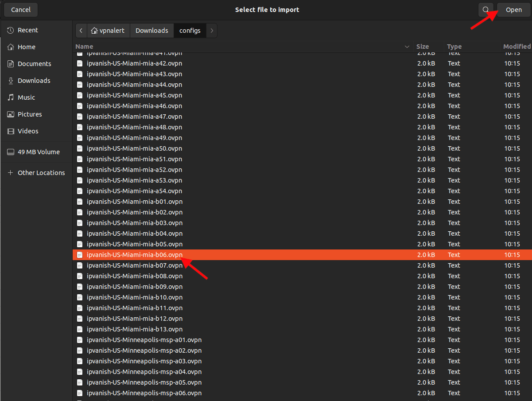Open Documents from the sidebar
The image size is (532, 401).
coord(34,64)
